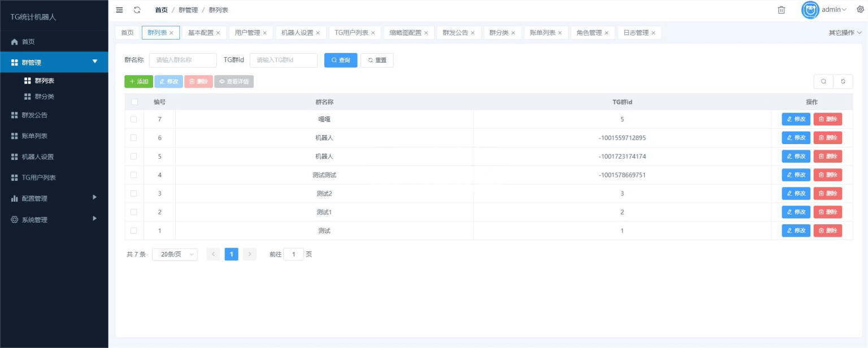
Task: Collapse the sidebar using hamburger icon
Action: click(119, 10)
